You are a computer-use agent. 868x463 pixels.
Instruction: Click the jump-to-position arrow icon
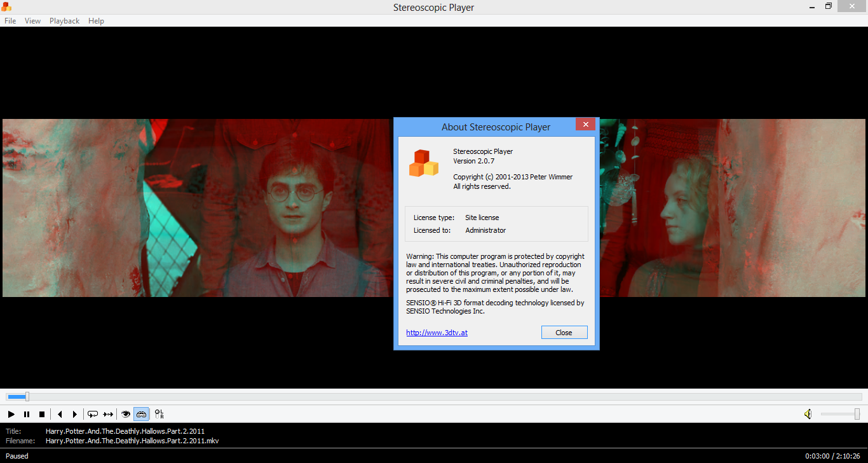(x=108, y=414)
